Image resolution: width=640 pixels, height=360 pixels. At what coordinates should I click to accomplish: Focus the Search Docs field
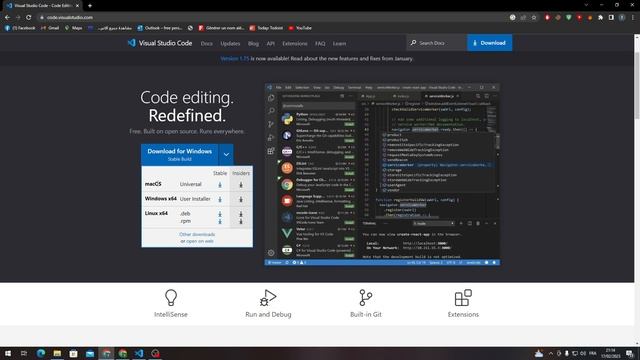(x=437, y=43)
